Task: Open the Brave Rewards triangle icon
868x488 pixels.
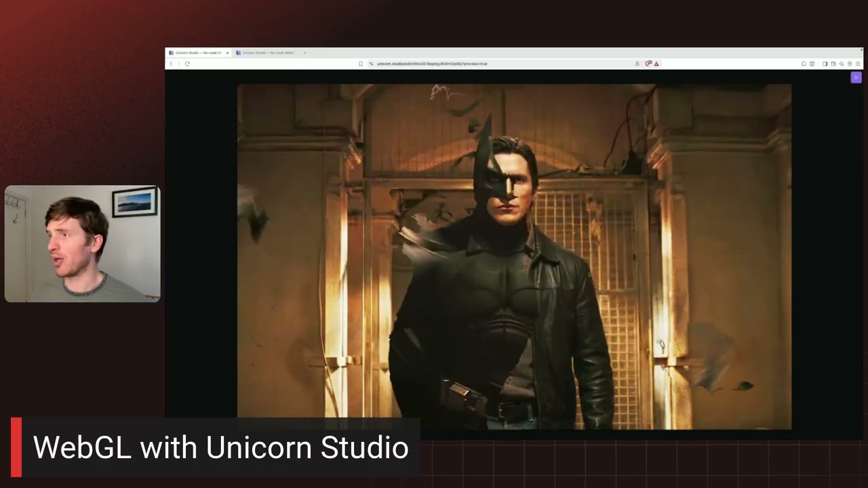Action: pos(656,64)
